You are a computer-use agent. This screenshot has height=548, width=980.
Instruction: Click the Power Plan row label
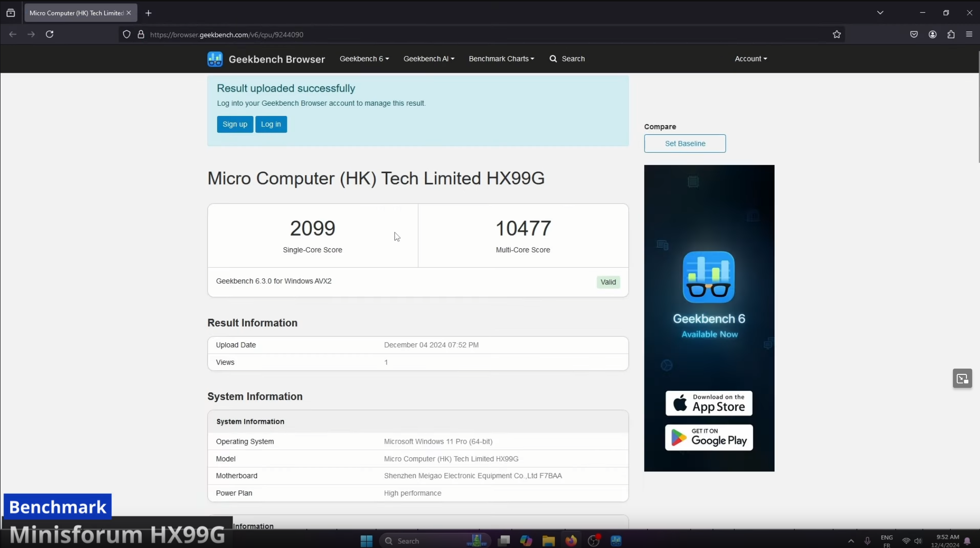point(234,493)
